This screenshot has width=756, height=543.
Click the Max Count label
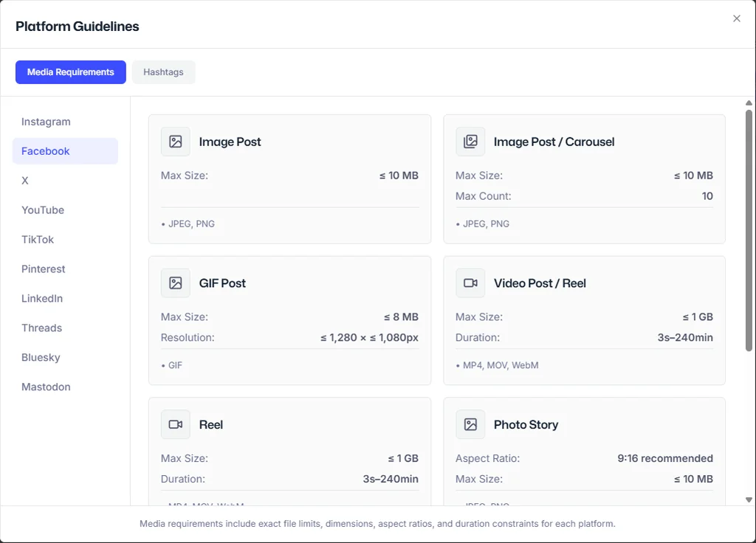(483, 196)
